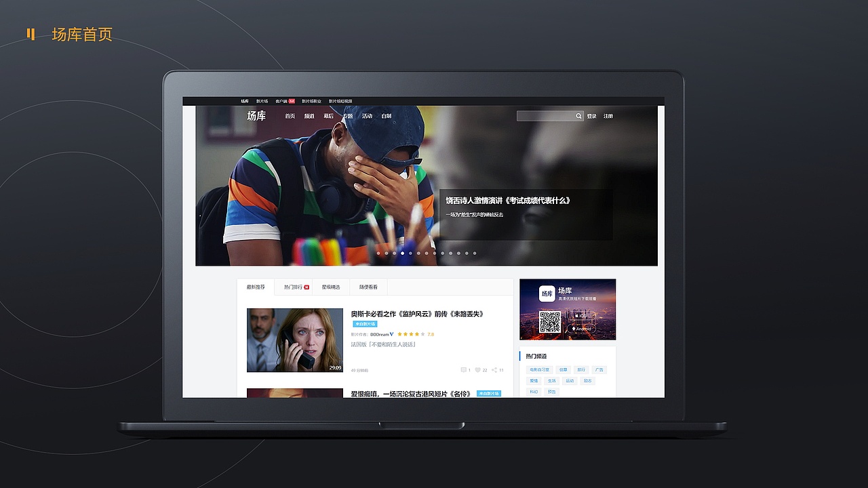Open author DDDream profile link

click(380, 334)
